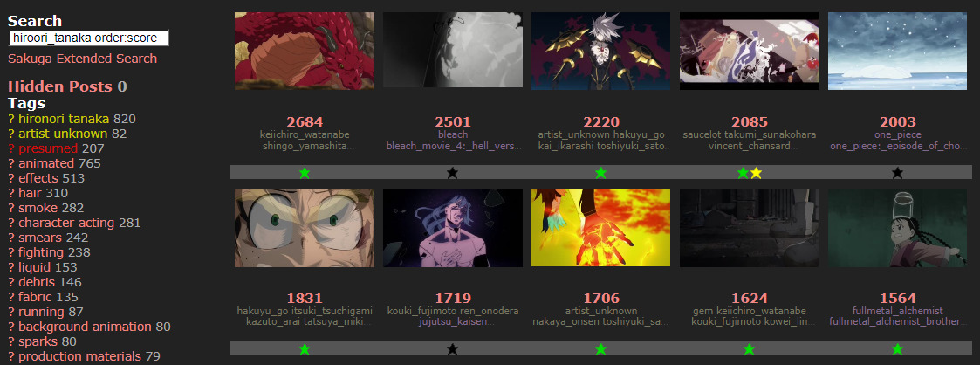Click green star under post 1831
Viewport: 980px width, 365px height.
coord(305,348)
